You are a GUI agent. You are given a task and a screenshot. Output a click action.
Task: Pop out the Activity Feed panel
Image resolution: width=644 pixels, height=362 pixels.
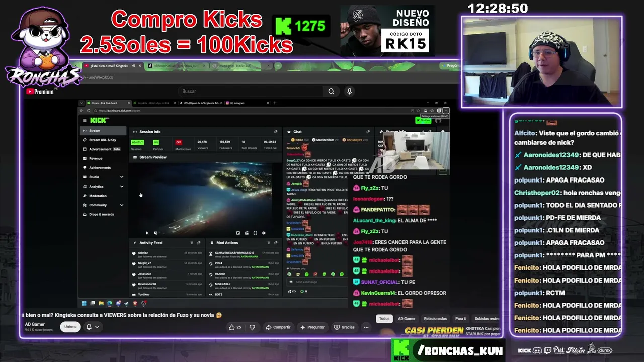199,243
